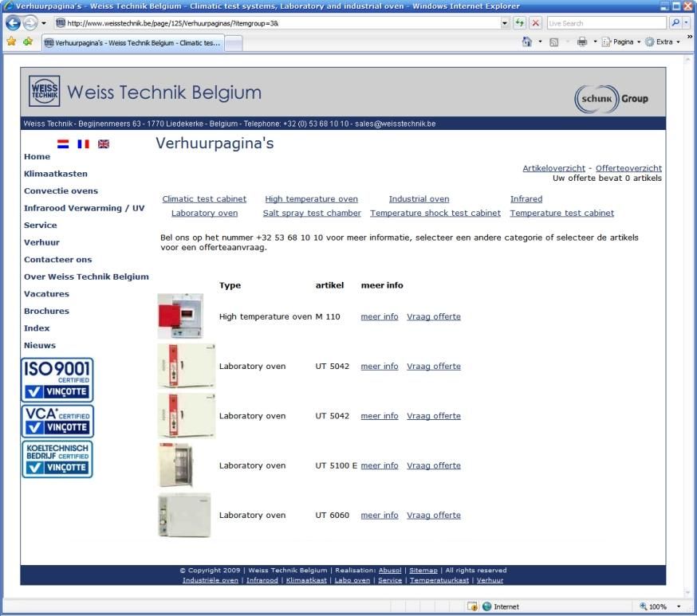Click the RSS feeds toolbar icon
Image resolution: width=697 pixels, height=616 pixels.
tap(554, 42)
